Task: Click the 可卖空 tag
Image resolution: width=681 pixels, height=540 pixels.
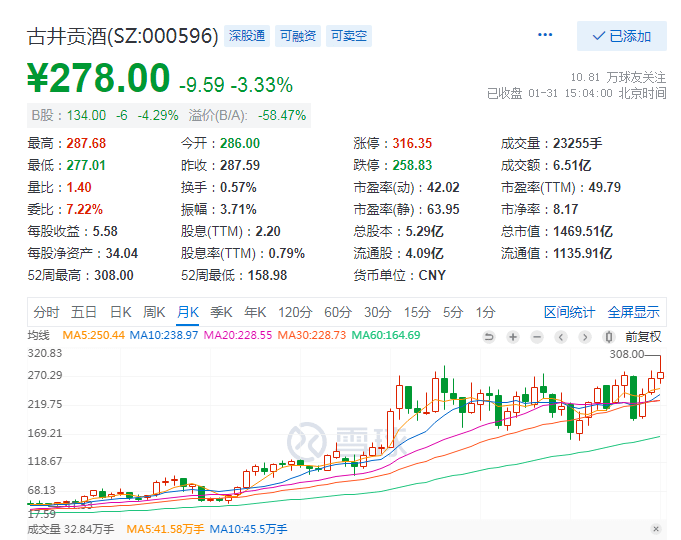Action: pyautogui.click(x=349, y=36)
